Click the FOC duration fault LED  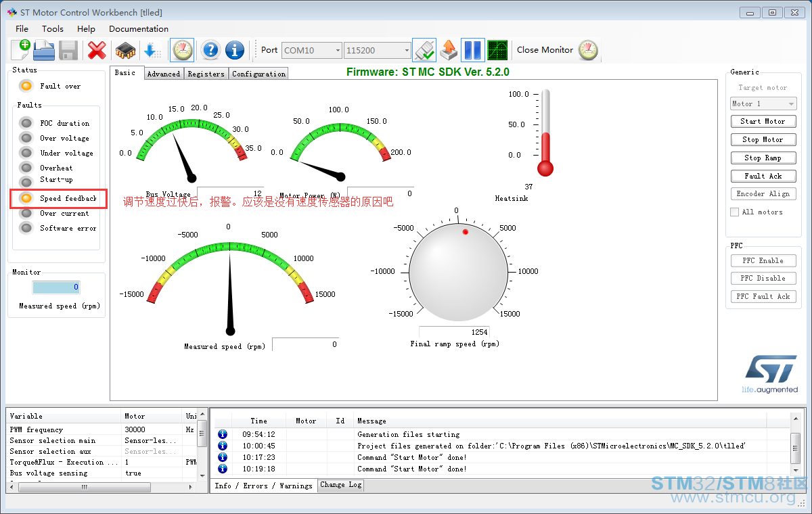coord(26,123)
